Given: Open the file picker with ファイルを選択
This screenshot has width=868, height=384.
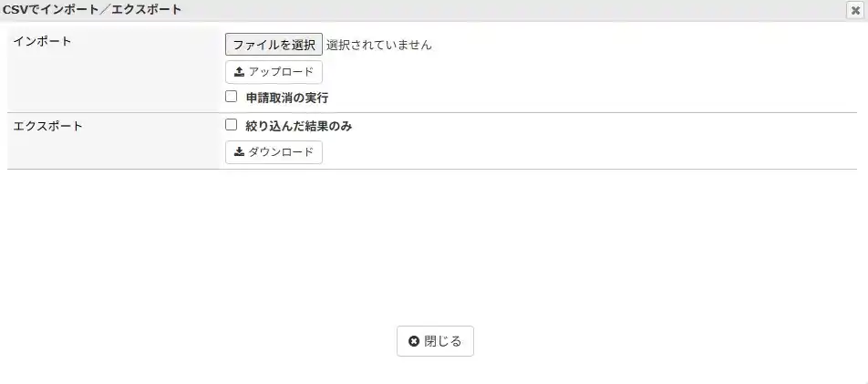Looking at the screenshot, I should click(x=274, y=44).
